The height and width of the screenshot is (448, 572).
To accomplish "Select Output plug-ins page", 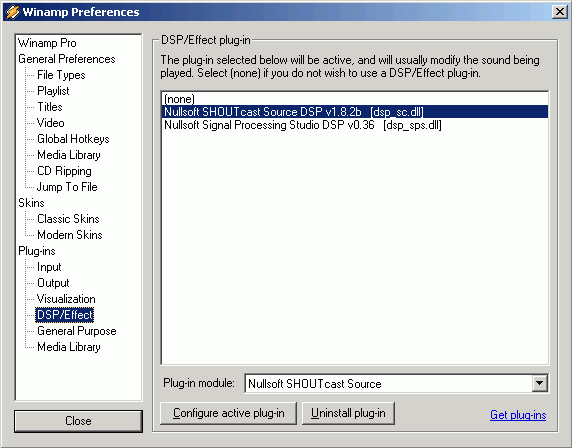I will [53, 283].
